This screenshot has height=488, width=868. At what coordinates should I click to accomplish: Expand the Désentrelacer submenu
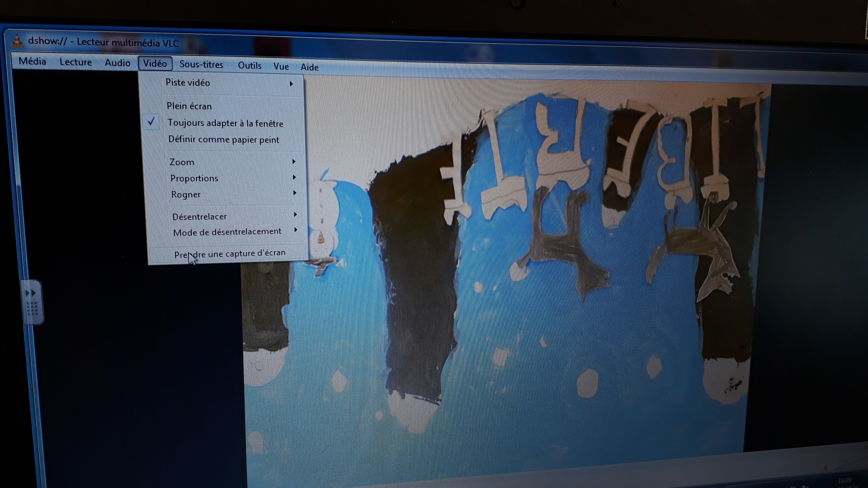pos(200,216)
